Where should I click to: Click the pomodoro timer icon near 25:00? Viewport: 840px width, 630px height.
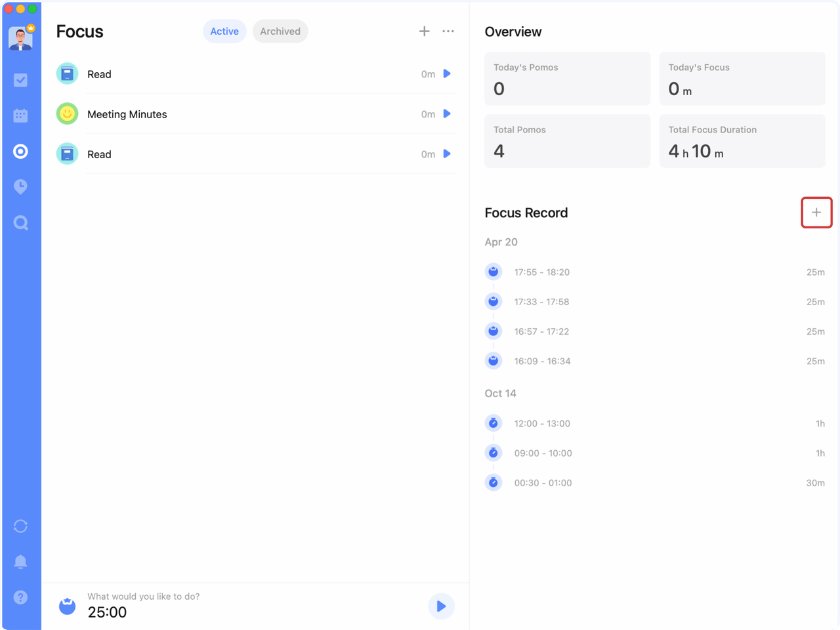(66, 606)
